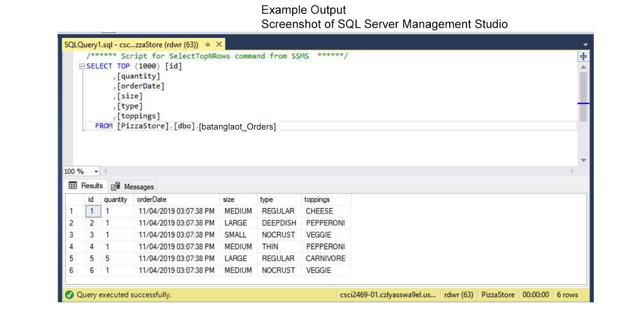Click the FROM keyword in the query
The image size is (644, 332).
[104, 126]
